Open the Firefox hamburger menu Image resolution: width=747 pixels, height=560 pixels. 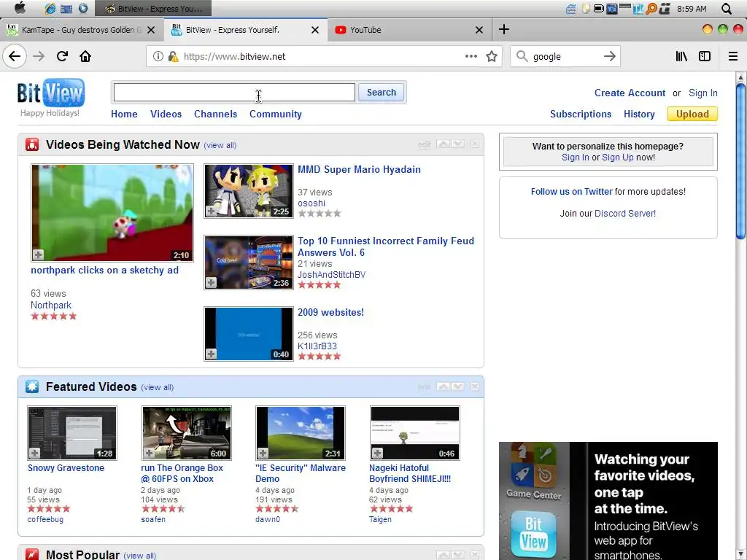click(733, 57)
